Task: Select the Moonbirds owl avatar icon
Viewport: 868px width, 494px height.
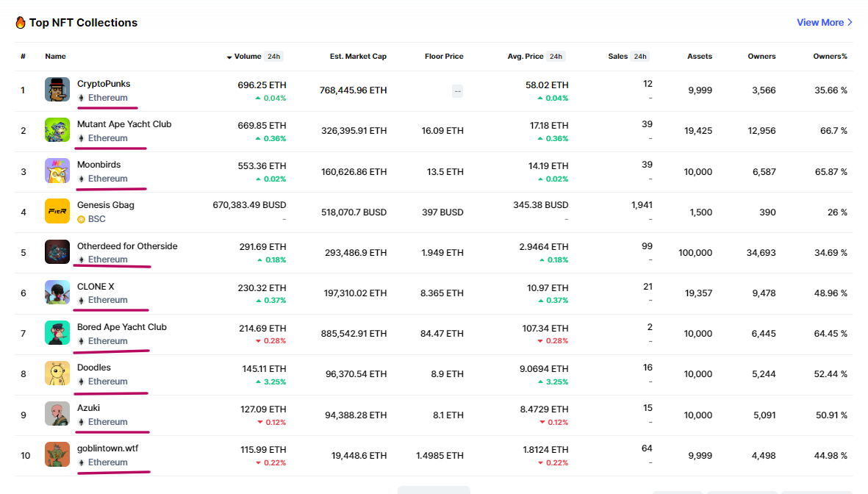Action: (57, 171)
